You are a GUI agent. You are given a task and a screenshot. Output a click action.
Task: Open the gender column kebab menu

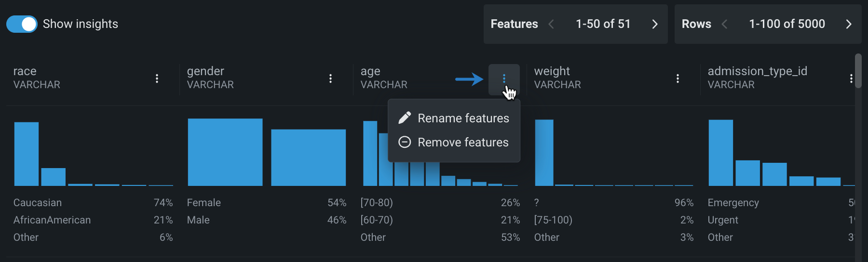click(x=330, y=79)
